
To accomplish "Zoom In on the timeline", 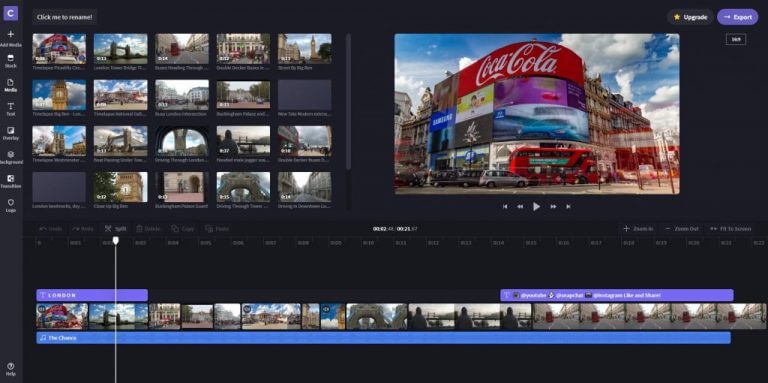I will [x=638, y=229].
